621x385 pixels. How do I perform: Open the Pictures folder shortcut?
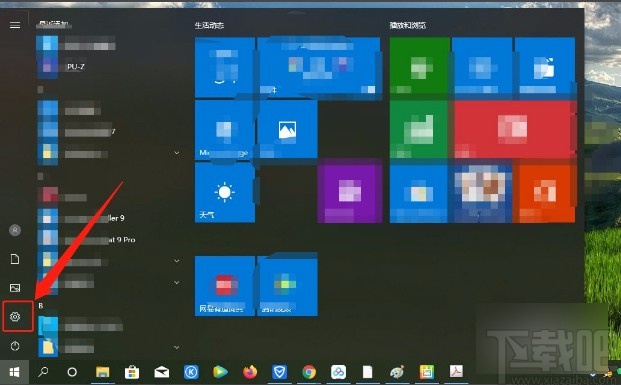[15, 288]
